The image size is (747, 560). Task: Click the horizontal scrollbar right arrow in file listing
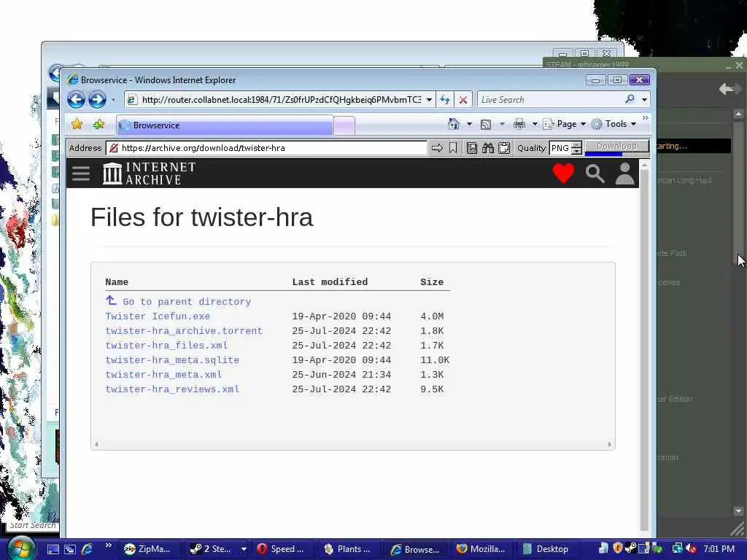point(609,444)
